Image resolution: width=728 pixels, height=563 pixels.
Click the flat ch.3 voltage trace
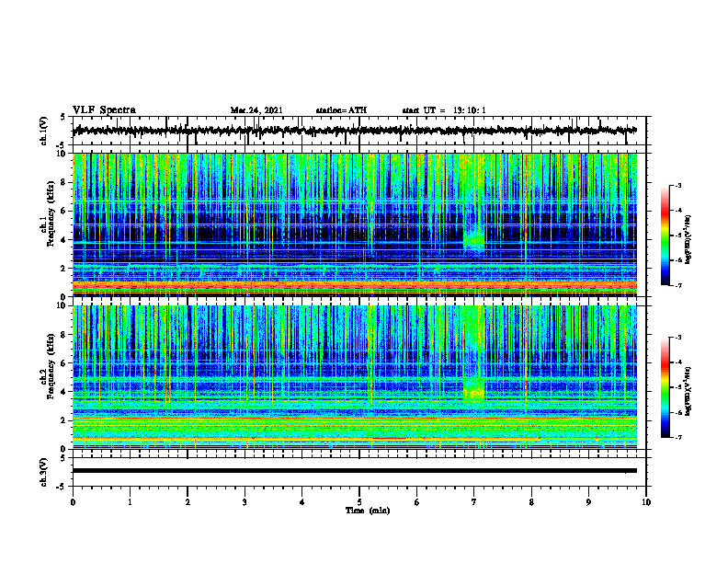pos(355,471)
